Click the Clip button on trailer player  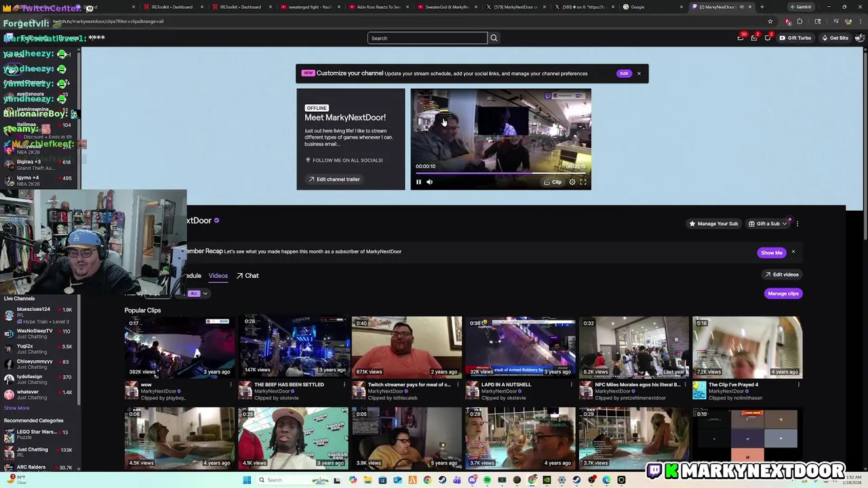point(553,182)
